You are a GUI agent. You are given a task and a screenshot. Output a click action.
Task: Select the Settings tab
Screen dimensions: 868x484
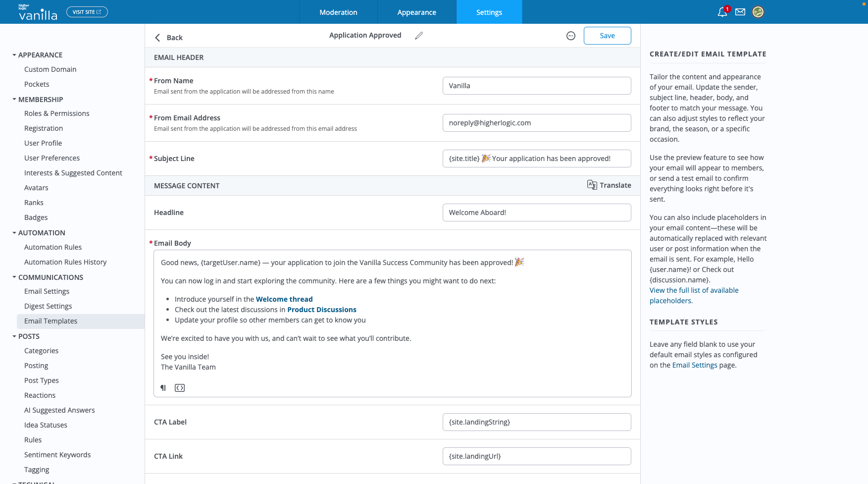489,12
